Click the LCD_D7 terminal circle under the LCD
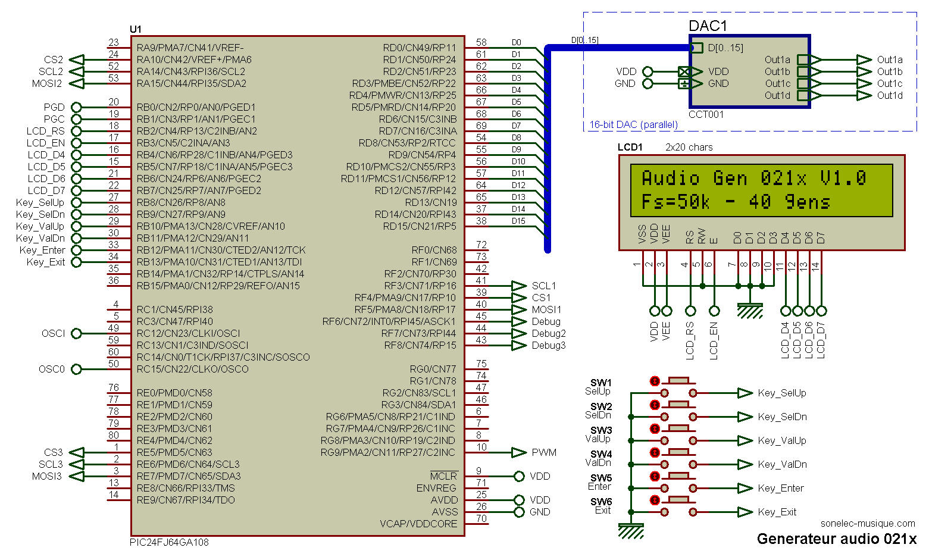This screenshot has height=560, width=929. (821, 311)
